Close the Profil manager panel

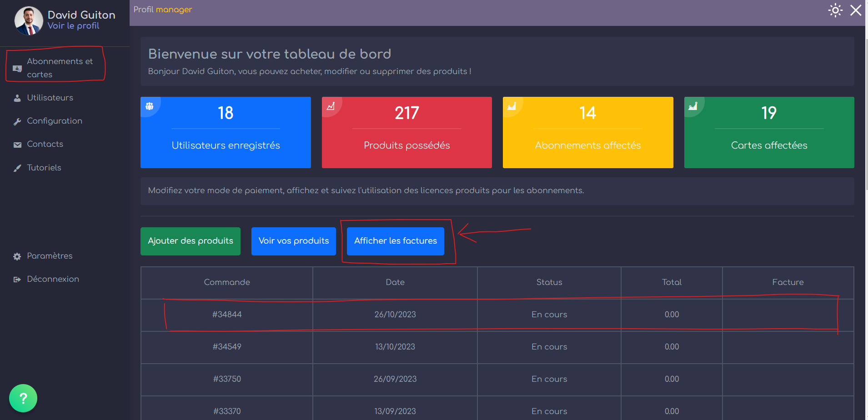(x=856, y=10)
